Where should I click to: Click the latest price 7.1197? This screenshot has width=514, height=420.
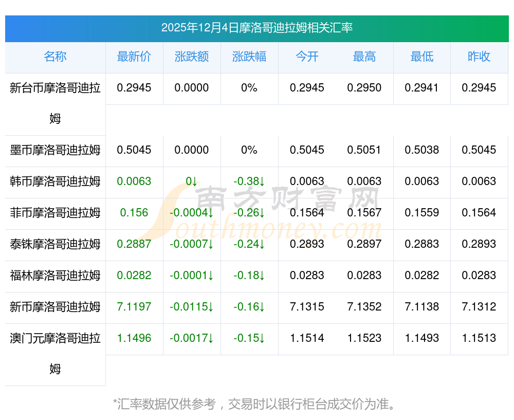(134, 307)
